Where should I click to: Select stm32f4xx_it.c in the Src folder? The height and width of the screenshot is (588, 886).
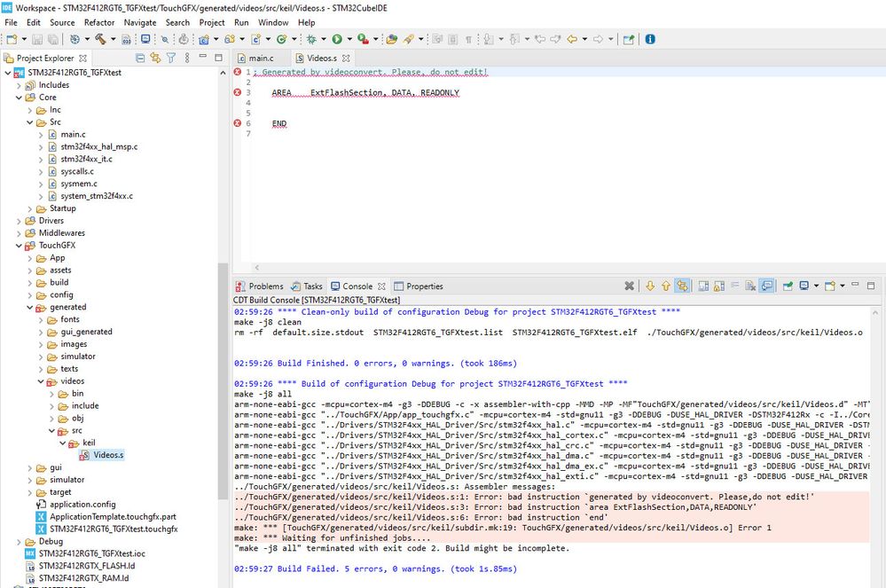86,160
